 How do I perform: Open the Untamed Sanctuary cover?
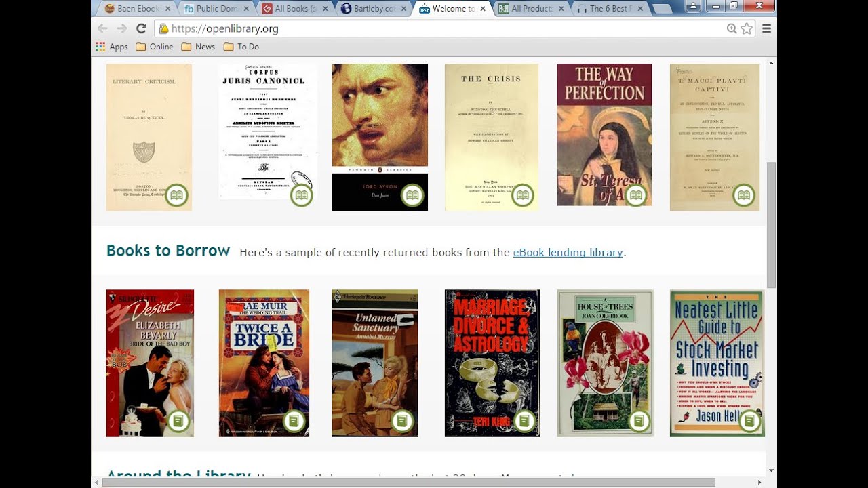pos(375,363)
